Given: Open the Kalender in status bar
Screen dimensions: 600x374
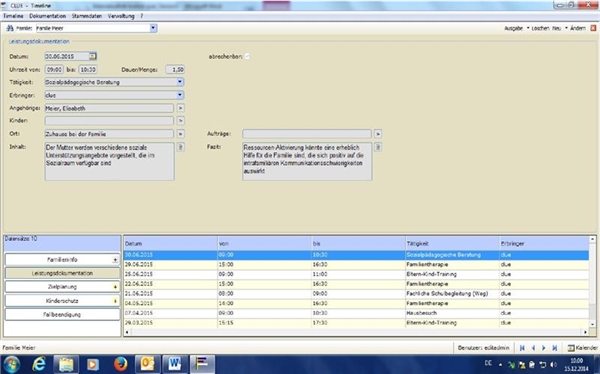Looking at the screenshot, I should click(583, 348).
